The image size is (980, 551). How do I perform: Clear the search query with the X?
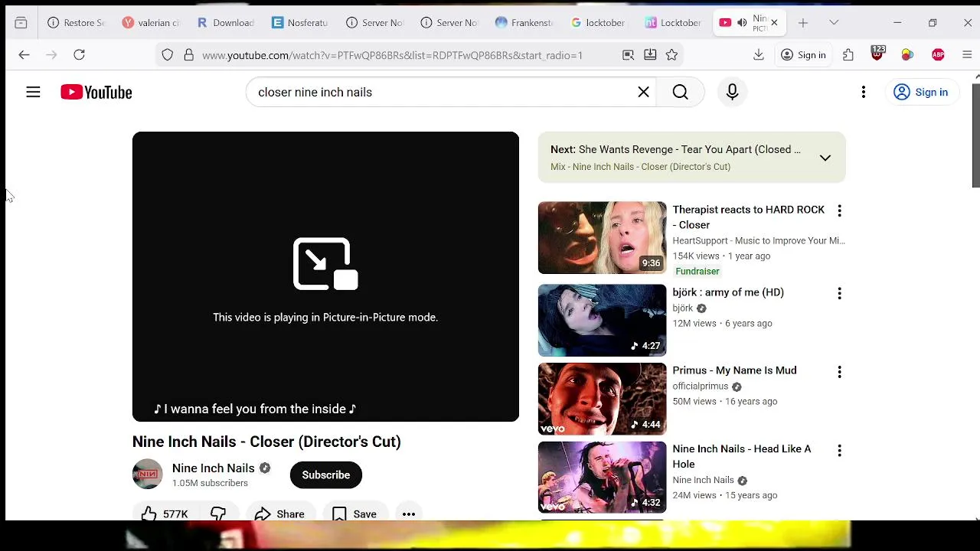pyautogui.click(x=643, y=92)
